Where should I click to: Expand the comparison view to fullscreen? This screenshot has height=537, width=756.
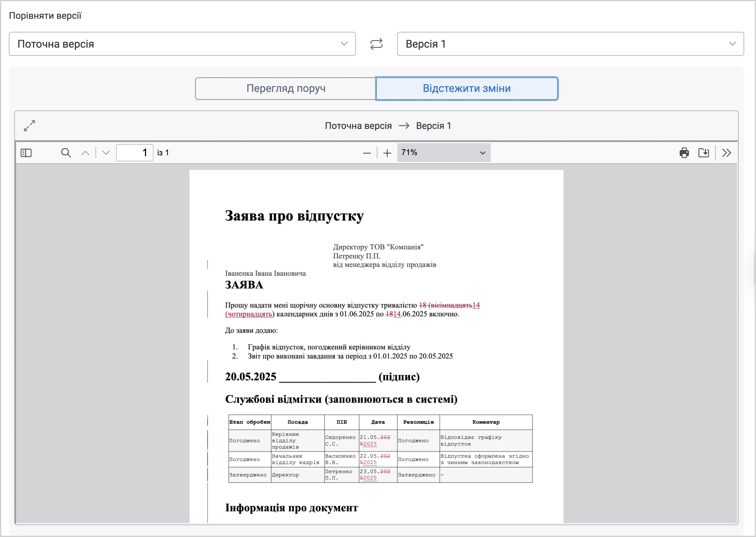(x=29, y=126)
